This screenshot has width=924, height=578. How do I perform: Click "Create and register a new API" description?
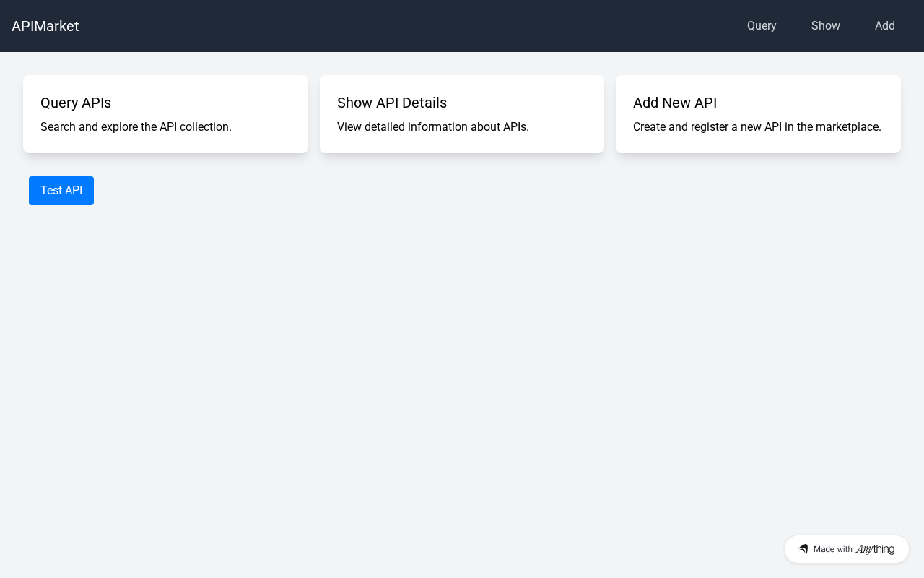tap(757, 127)
